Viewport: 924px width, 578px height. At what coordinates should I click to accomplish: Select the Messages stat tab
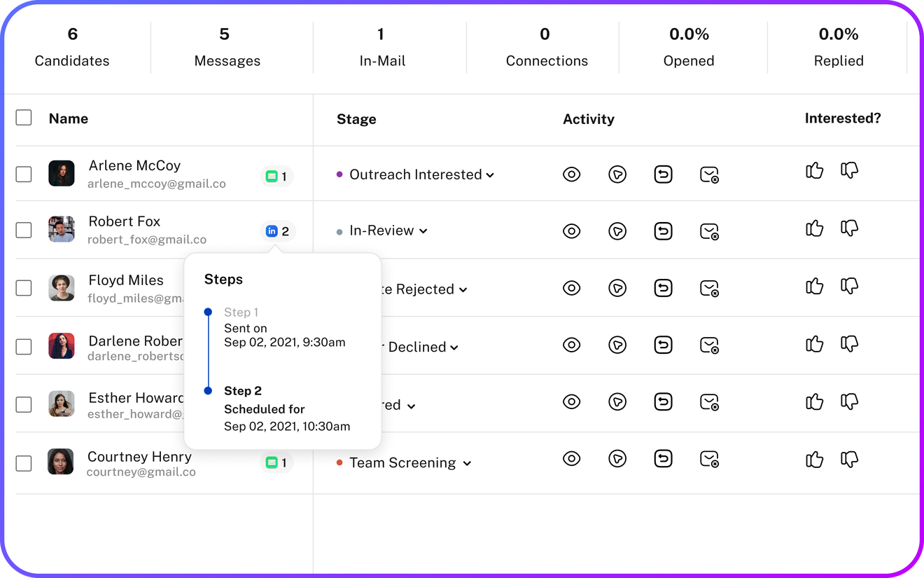pyautogui.click(x=227, y=47)
